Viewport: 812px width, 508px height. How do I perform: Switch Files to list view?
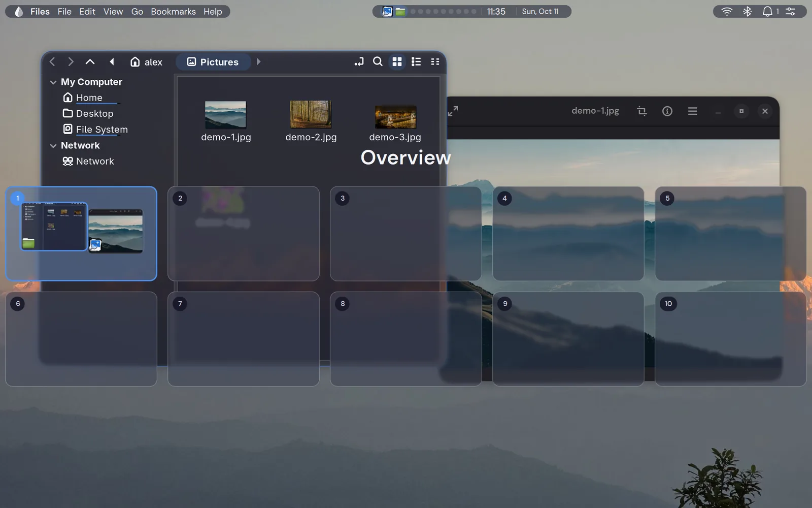click(x=416, y=62)
